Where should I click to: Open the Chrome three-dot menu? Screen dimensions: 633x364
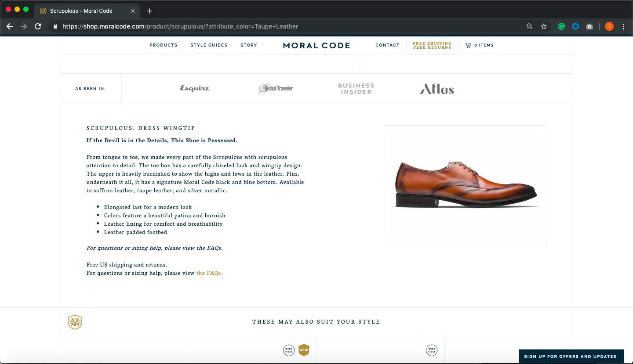click(623, 26)
